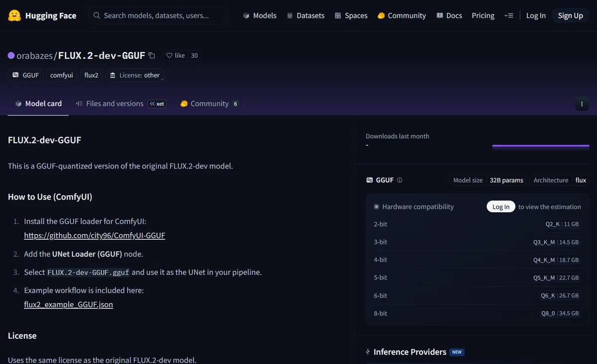Select the flux2 tag
597x364 pixels.
[x=91, y=75]
